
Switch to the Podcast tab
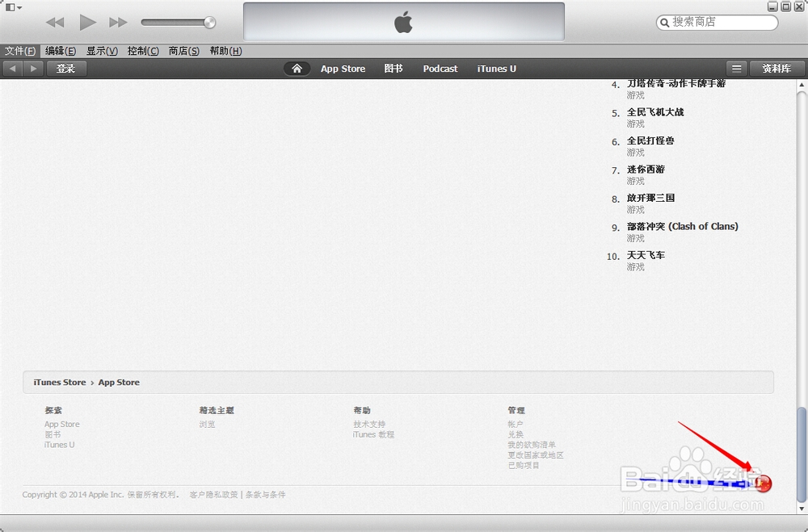(440, 69)
